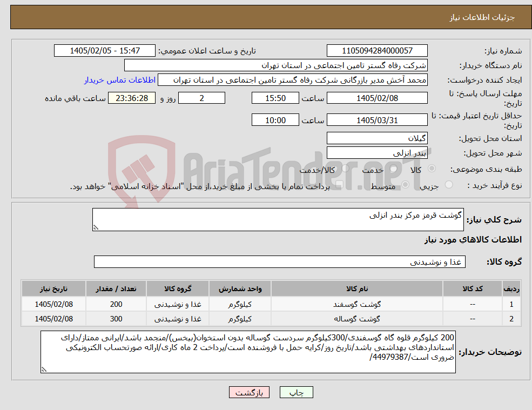This screenshot has width=532, height=410.
Task: Click buyer organization name field
Action: point(275,65)
